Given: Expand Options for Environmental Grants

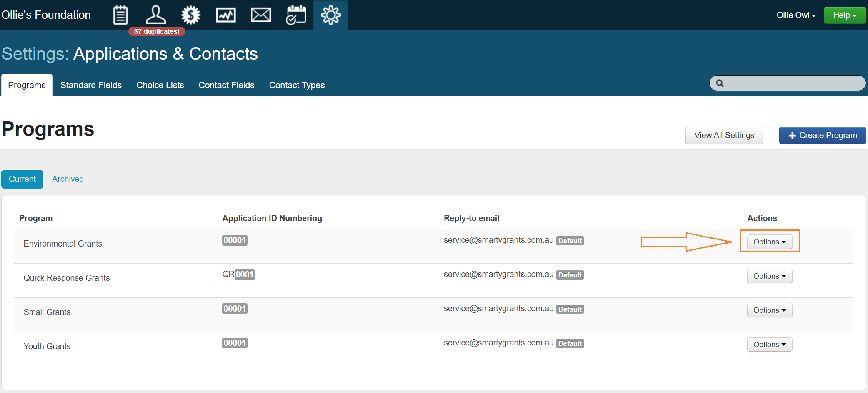Looking at the screenshot, I should tap(769, 242).
